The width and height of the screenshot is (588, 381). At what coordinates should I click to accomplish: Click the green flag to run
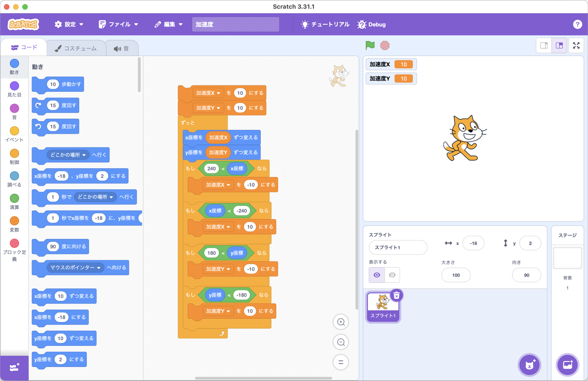click(x=370, y=45)
